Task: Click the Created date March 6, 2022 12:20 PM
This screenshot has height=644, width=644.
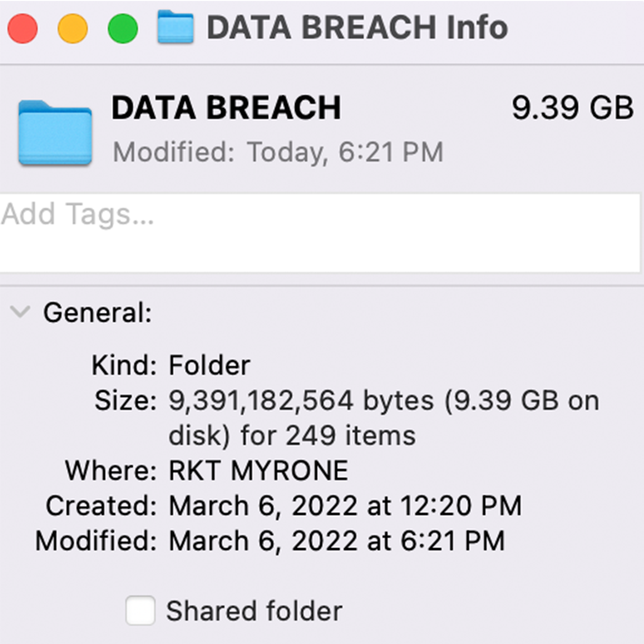Action: tap(345, 506)
